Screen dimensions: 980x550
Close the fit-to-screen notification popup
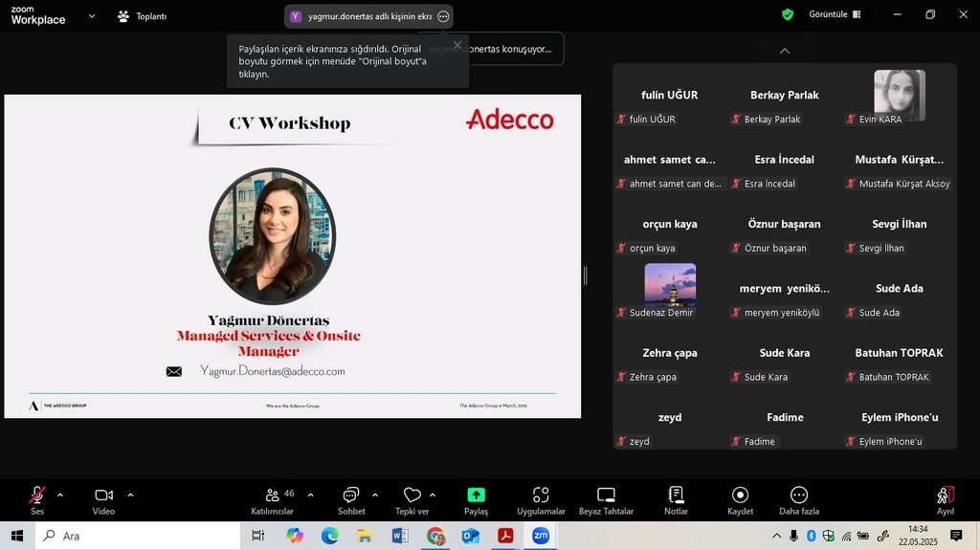tap(457, 45)
